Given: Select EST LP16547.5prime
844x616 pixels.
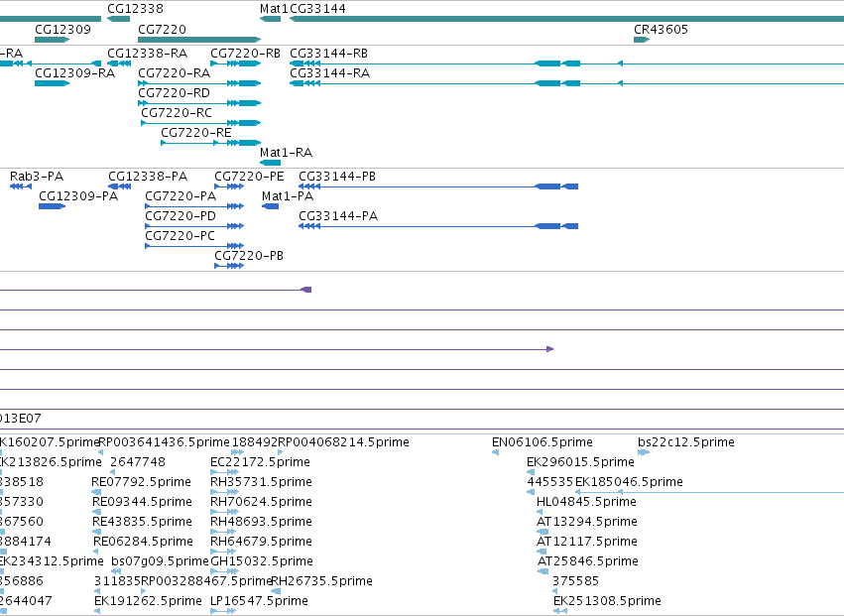Looking at the screenshot, I should (x=260, y=600).
